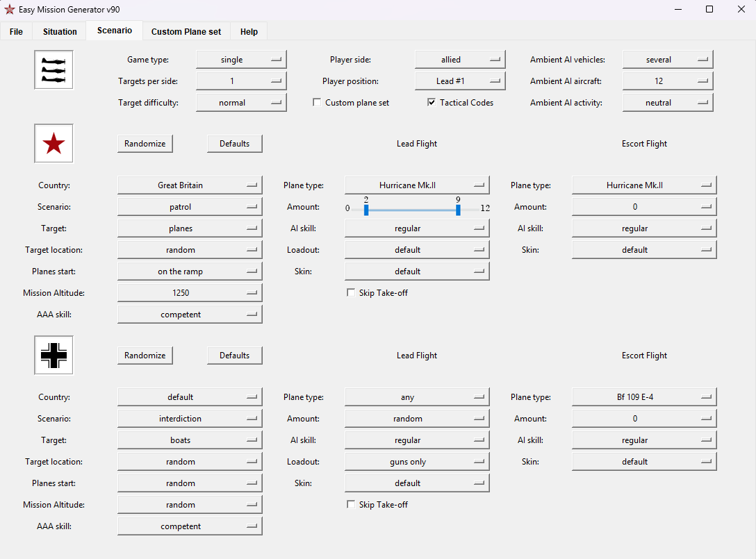Open allied Escort Flight plane type dropdown
The image size is (756, 559).
(x=644, y=185)
